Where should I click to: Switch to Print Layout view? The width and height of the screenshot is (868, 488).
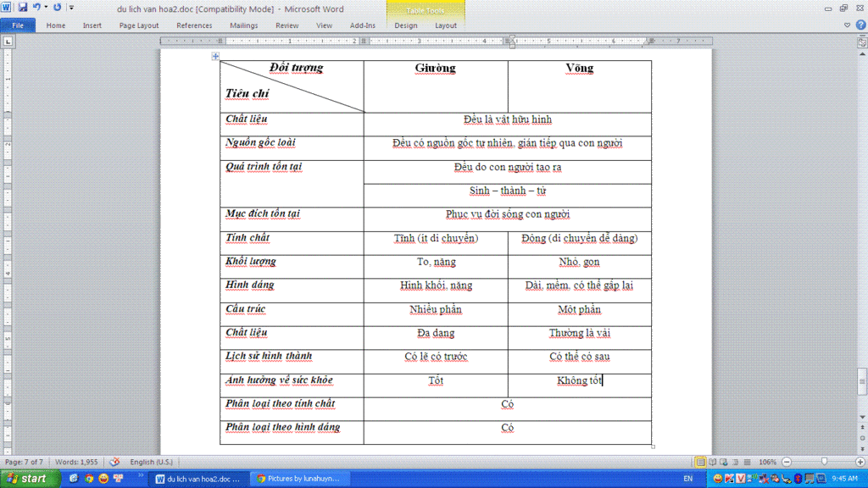pyautogui.click(x=700, y=462)
